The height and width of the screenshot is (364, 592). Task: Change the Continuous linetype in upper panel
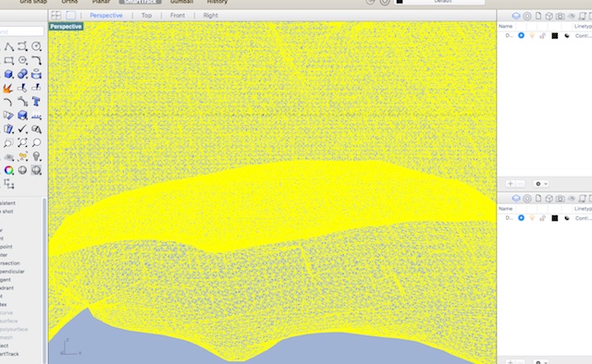point(584,35)
